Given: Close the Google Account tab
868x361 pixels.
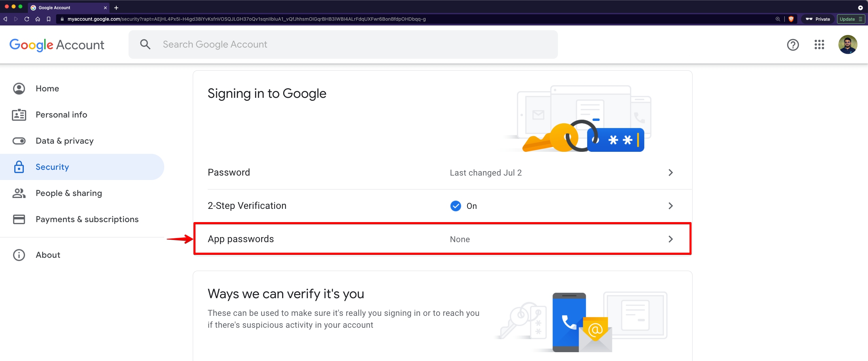Looking at the screenshot, I should tap(105, 7).
